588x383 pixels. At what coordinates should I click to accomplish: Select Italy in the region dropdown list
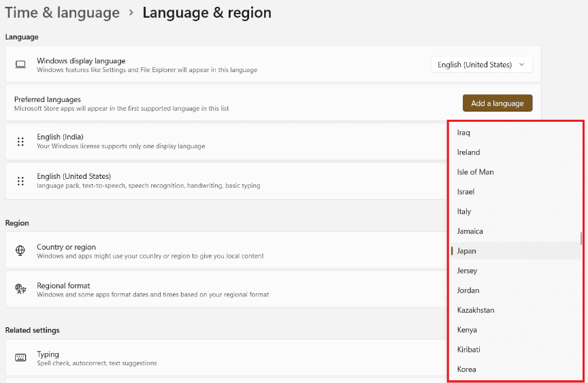coord(464,212)
